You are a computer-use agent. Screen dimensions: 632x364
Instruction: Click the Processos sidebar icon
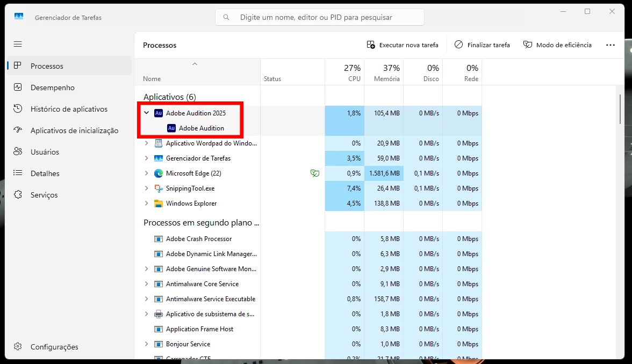click(18, 65)
